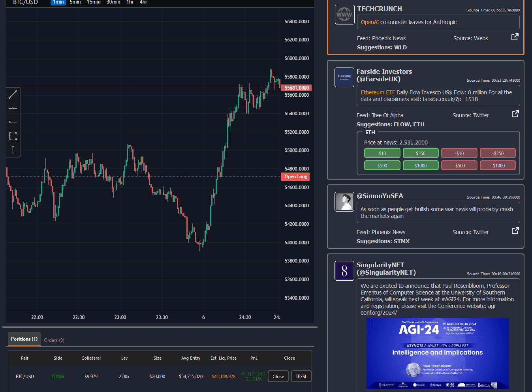
Task: Select the trend line drawing tool
Action: (13, 94)
